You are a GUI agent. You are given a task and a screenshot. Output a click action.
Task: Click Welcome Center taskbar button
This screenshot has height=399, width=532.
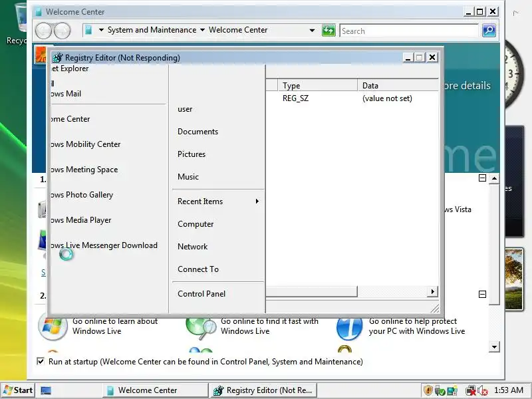pyautogui.click(x=155, y=390)
